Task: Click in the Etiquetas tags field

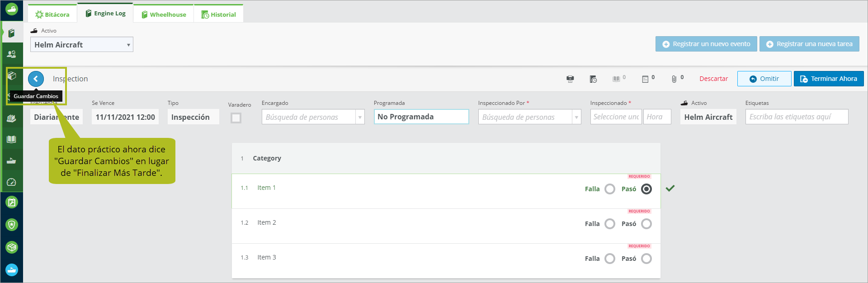Action: pos(797,117)
